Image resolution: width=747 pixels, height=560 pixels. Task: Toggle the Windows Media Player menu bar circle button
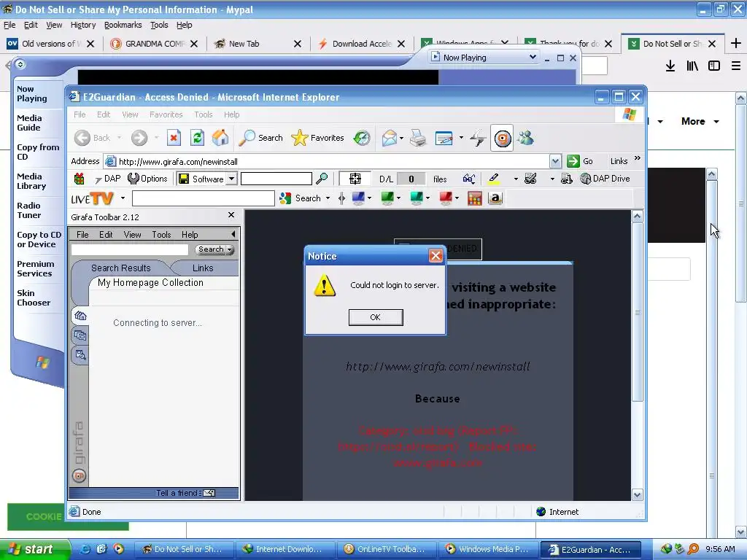pos(20,64)
